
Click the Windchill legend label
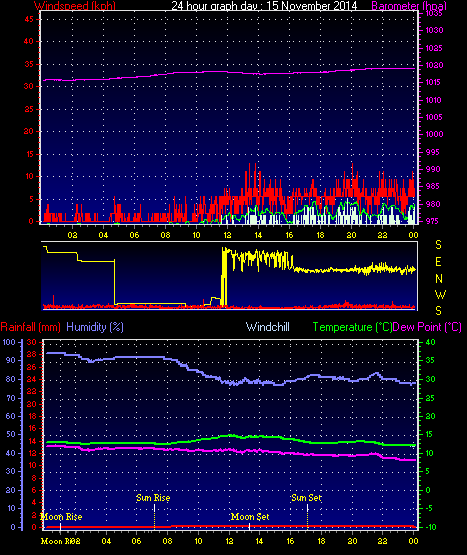[x=268, y=327]
